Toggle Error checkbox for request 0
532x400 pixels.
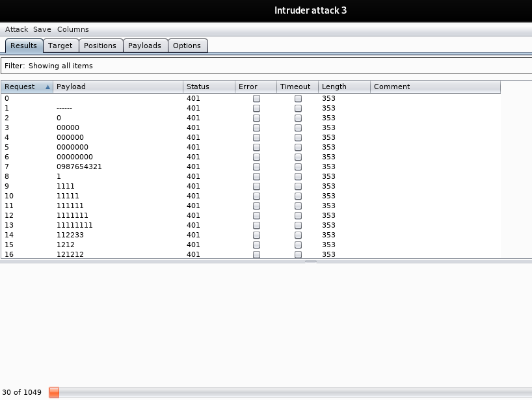coord(256,98)
